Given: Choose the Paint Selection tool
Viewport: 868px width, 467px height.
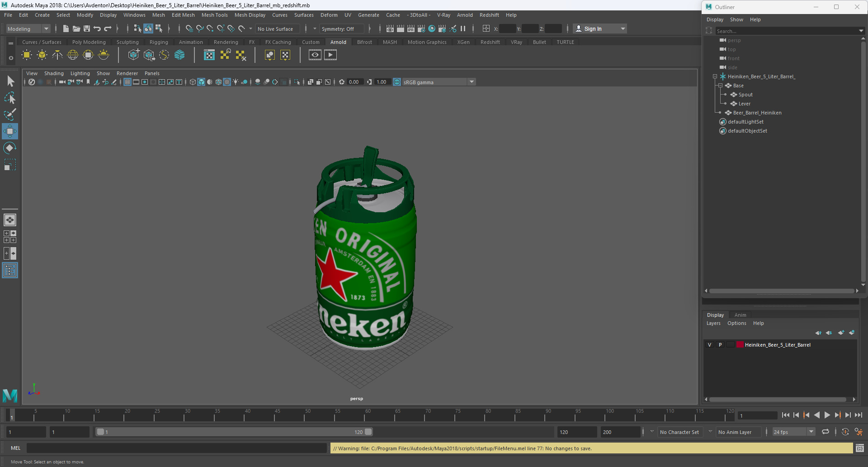Looking at the screenshot, I should (10, 114).
